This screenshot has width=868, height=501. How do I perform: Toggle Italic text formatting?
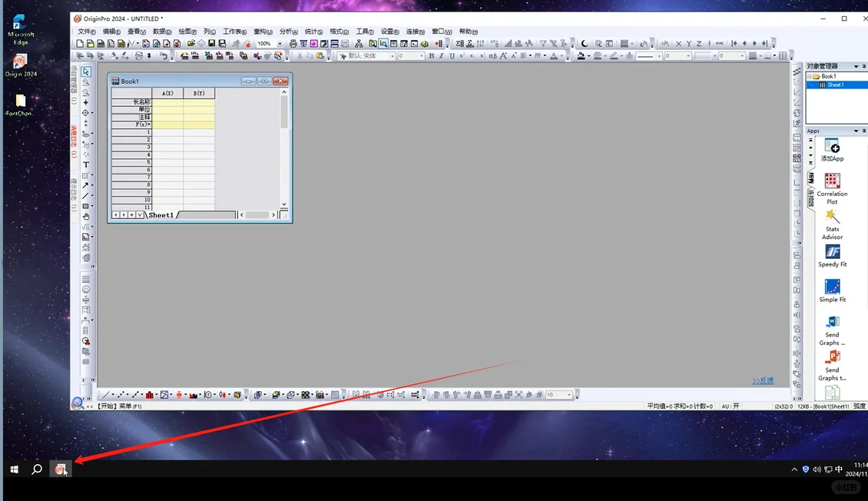(441, 56)
